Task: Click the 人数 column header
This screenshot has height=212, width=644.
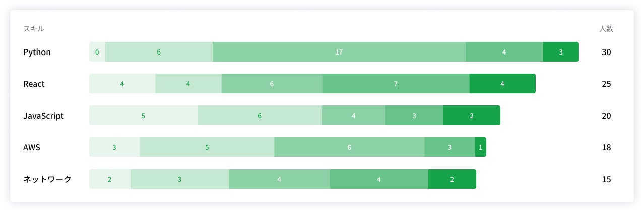Action: point(606,29)
